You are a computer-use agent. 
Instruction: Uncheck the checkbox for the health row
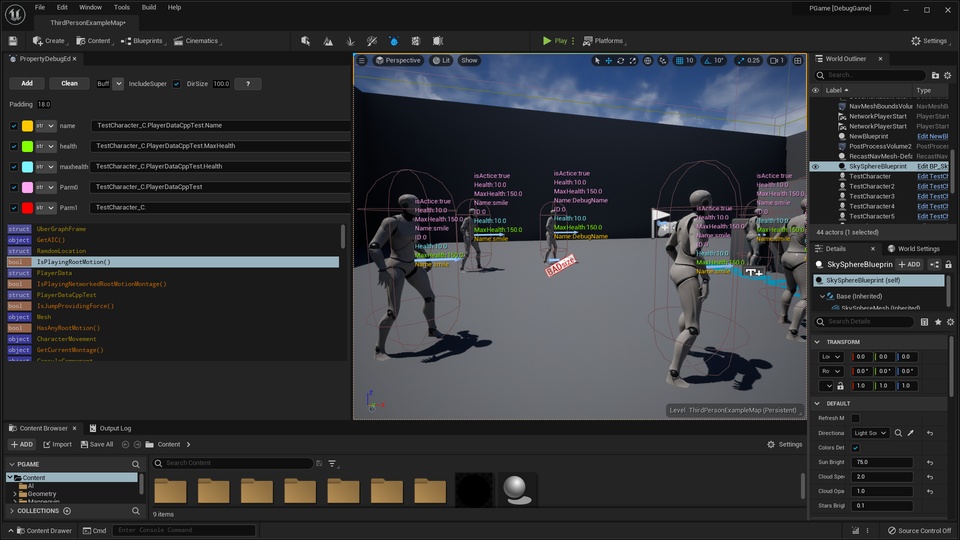click(x=13, y=146)
